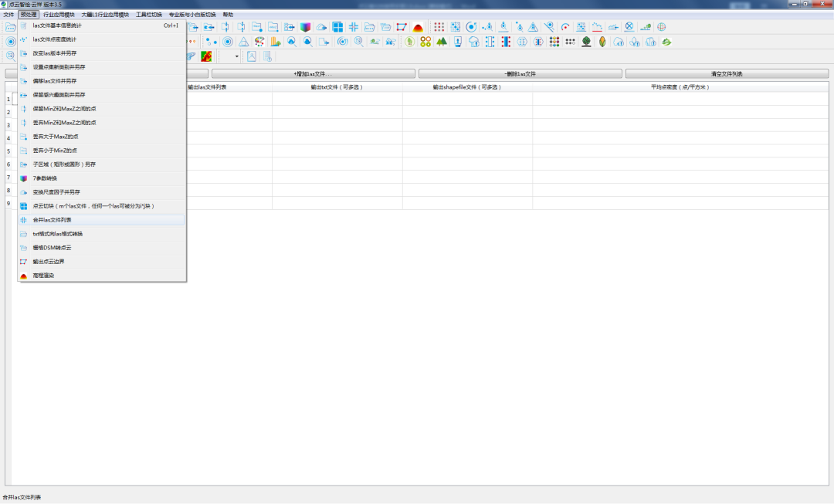The image size is (834, 504).
Task: Click the green pine trees toolbar icon
Action: point(442,42)
